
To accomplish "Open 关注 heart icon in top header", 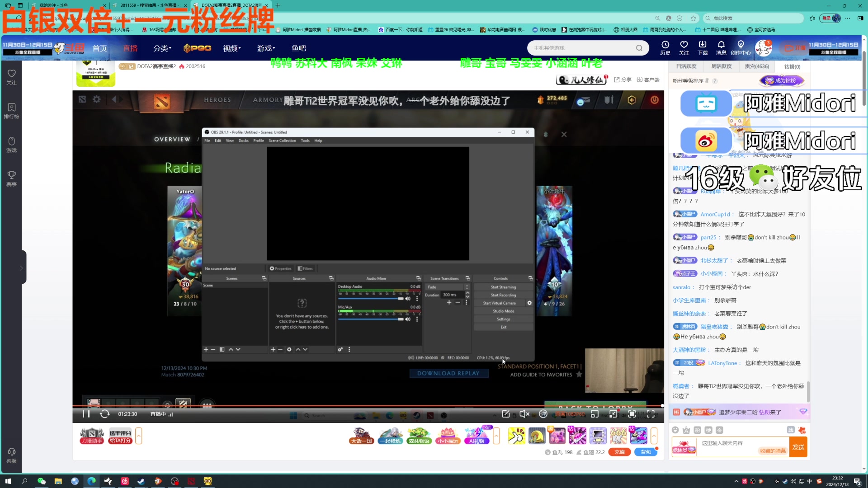I will coord(684,48).
